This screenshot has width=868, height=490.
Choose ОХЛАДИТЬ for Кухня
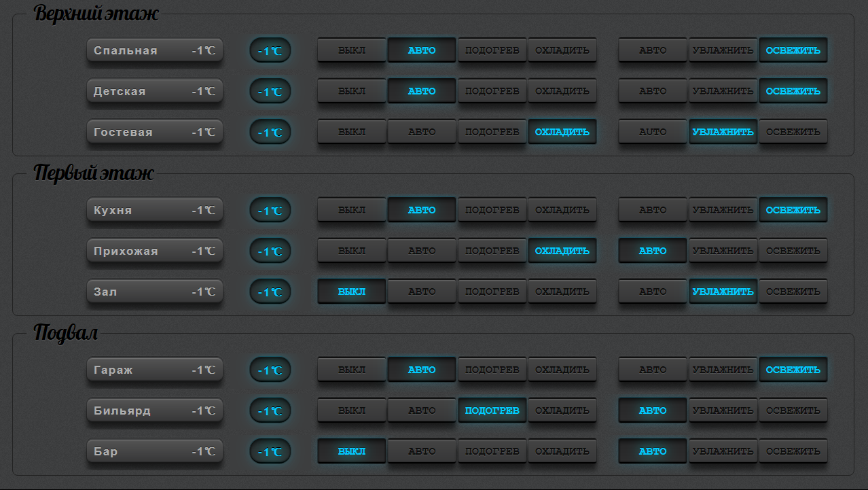[x=562, y=210]
